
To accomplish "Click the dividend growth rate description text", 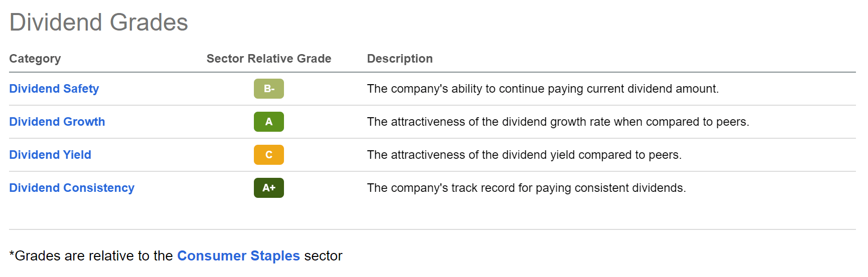I will coord(558,122).
